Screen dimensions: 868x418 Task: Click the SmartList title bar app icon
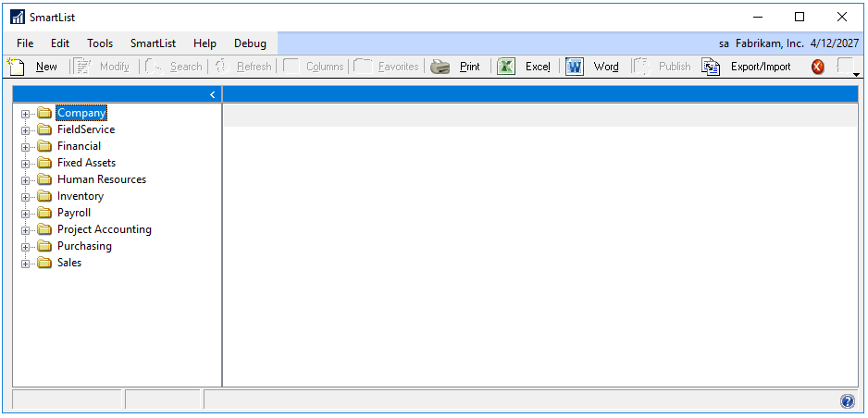tap(18, 17)
